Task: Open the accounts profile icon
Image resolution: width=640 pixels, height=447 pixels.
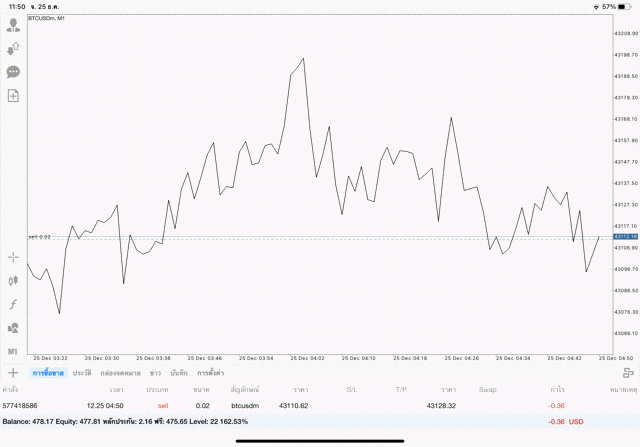Action: 13,25
